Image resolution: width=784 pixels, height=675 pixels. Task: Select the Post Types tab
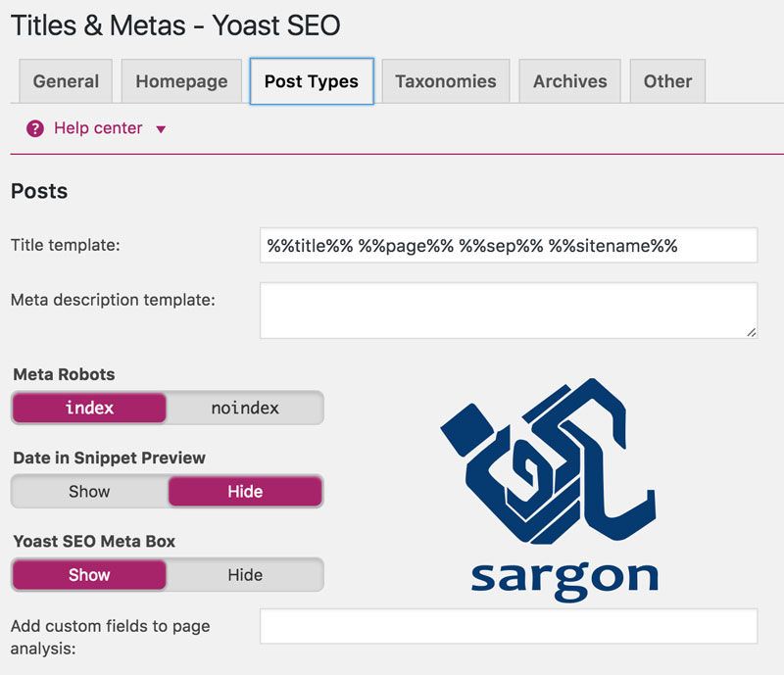[312, 81]
